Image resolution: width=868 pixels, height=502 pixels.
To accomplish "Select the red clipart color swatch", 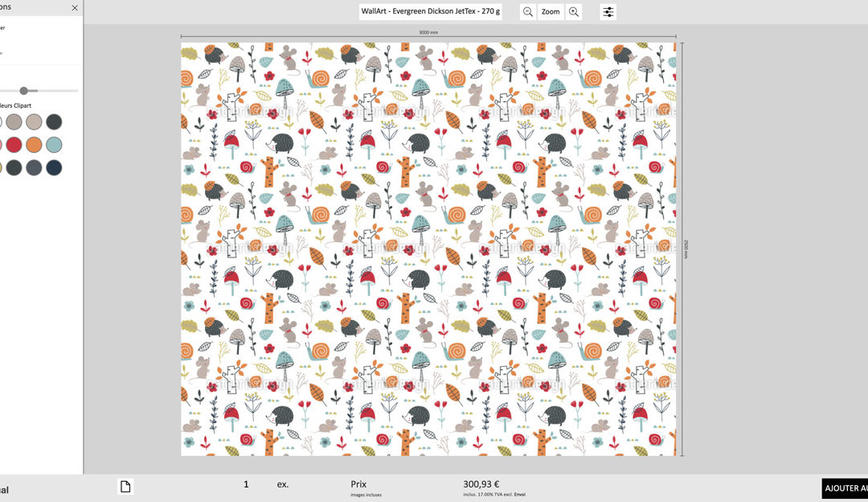I will pos(14,145).
